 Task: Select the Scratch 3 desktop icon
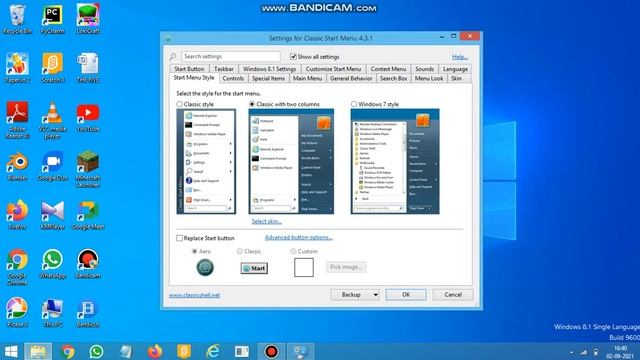click(53, 68)
